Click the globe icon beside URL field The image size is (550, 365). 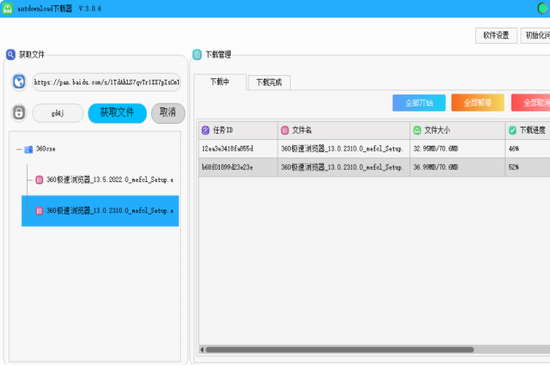pyautogui.click(x=19, y=82)
